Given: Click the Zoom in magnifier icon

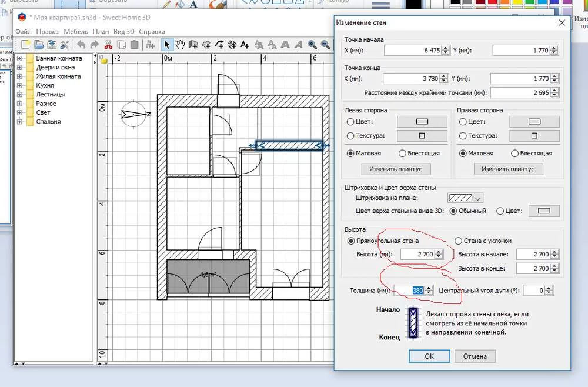Looking at the screenshot, I should click(312, 45).
